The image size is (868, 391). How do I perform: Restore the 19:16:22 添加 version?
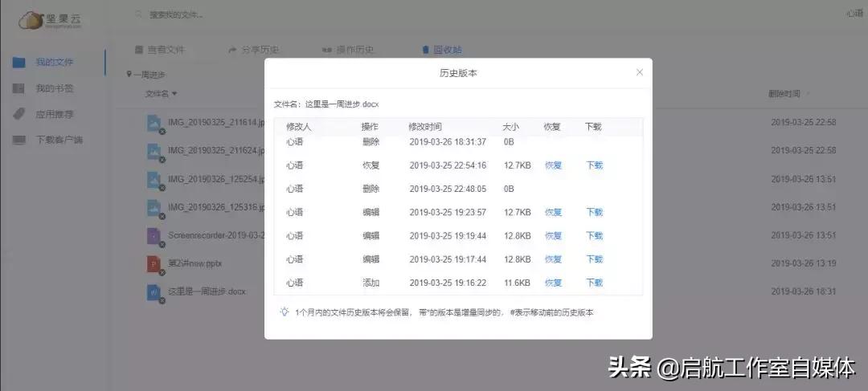[x=554, y=283]
